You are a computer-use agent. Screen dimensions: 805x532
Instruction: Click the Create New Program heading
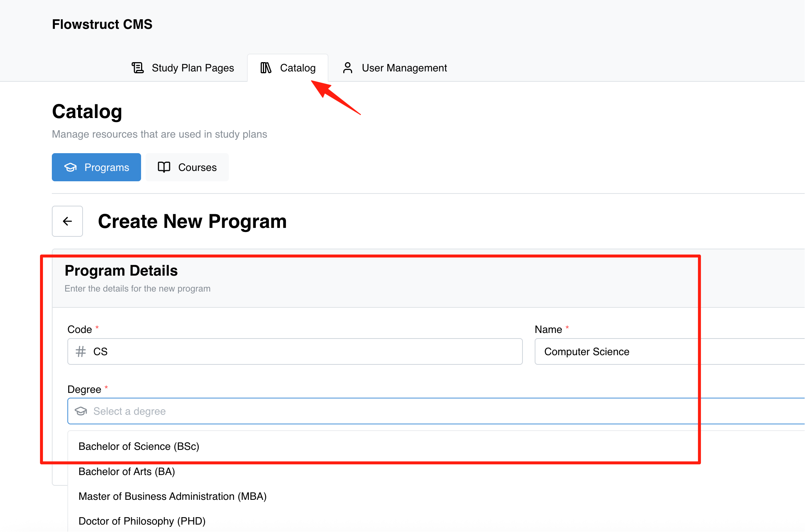pos(192,221)
